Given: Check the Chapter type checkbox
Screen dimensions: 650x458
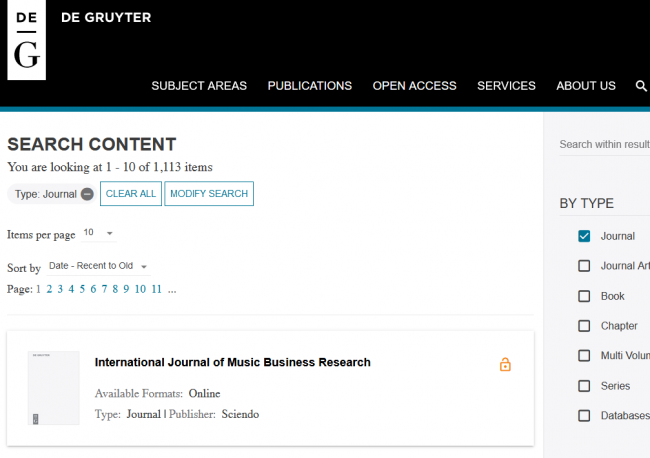Looking at the screenshot, I should pyautogui.click(x=584, y=326).
